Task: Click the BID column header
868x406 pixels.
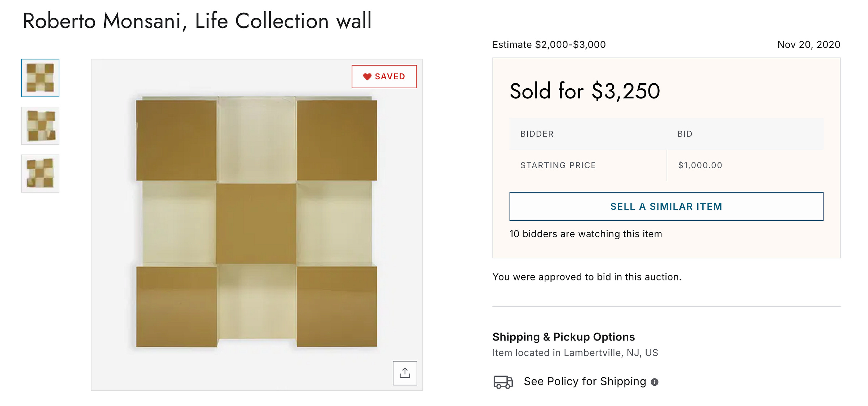Action: coord(685,134)
